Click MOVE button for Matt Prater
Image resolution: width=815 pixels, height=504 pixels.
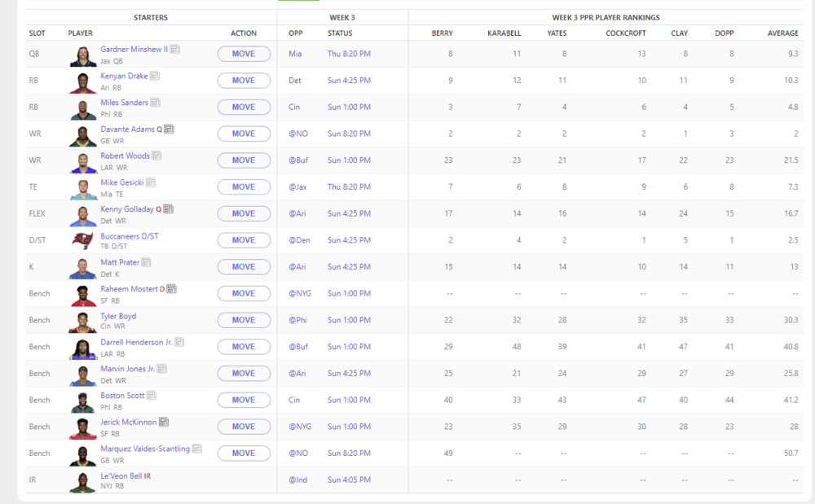(x=244, y=267)
